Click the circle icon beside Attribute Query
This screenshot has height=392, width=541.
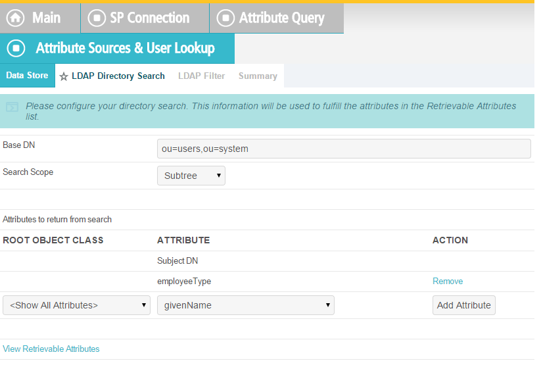(225, 18)
